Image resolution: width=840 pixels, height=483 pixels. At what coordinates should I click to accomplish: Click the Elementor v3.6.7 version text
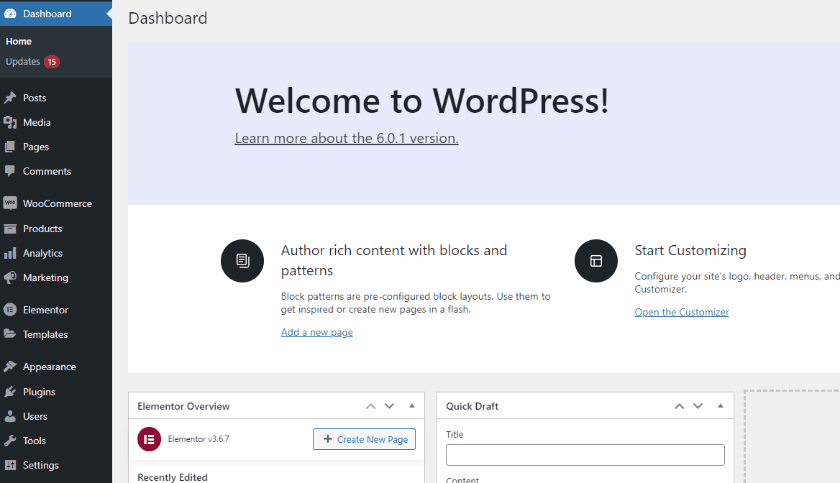pyautogui.click(x=198, y=439)
